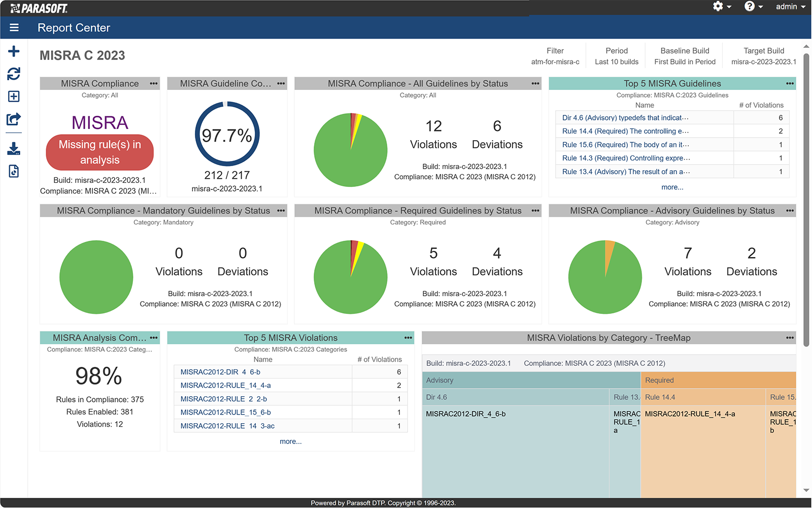Click more... under Top 5 MISRA Guidelines
Image resolution: width=812 pixels, height=508 pixels.
point(672,187)
